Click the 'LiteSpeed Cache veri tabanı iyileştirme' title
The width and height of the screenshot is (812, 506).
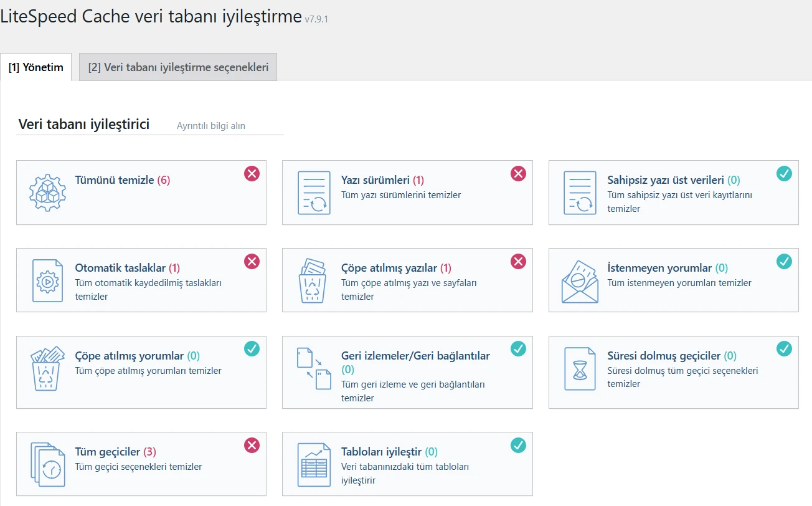coord(151,16)
